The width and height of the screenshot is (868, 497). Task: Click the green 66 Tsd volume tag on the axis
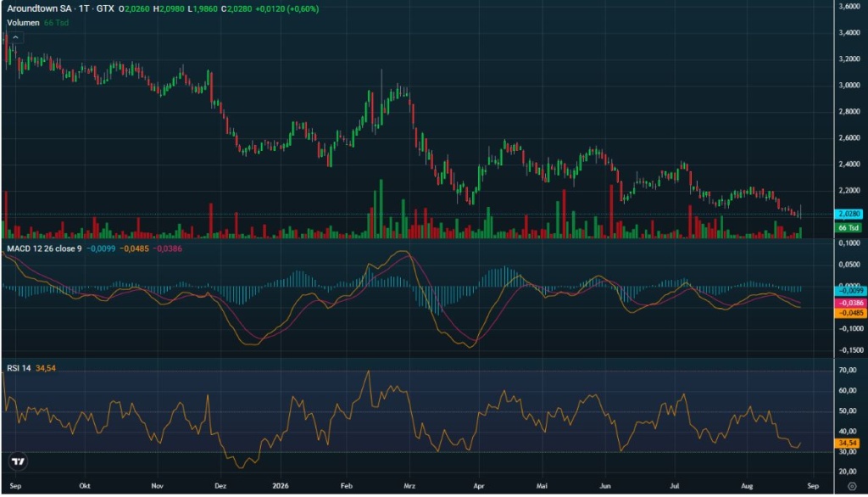[x=849, y=228]
